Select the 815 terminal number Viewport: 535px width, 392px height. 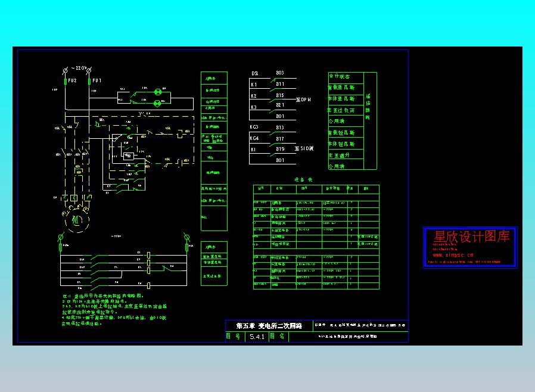pos(280,95)
